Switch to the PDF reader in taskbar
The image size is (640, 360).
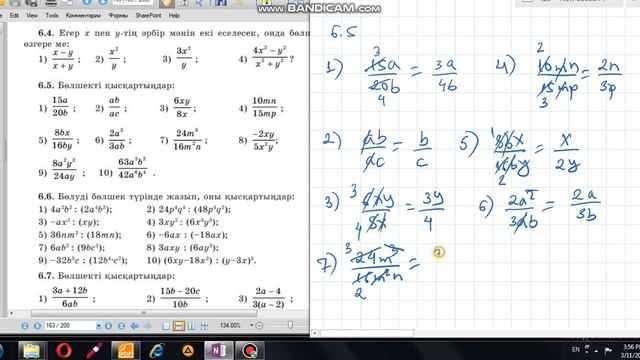coord(125,351)
